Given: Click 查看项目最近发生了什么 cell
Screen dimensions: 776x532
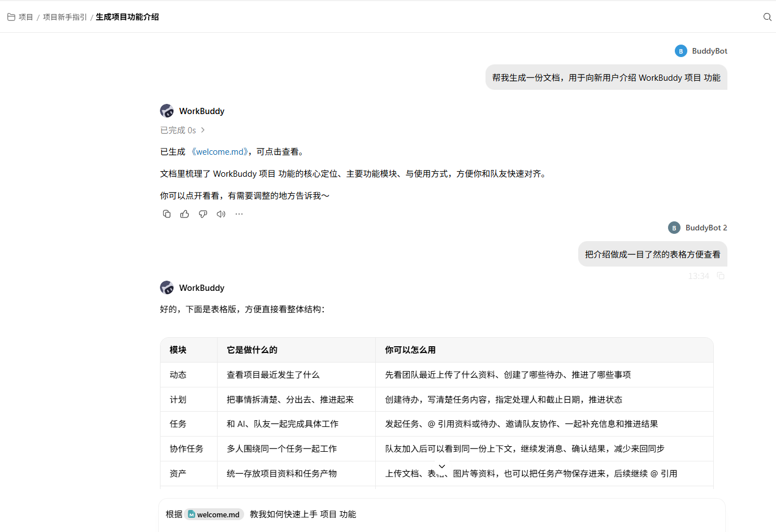Looking at the screenshot, I should [297, 375].
